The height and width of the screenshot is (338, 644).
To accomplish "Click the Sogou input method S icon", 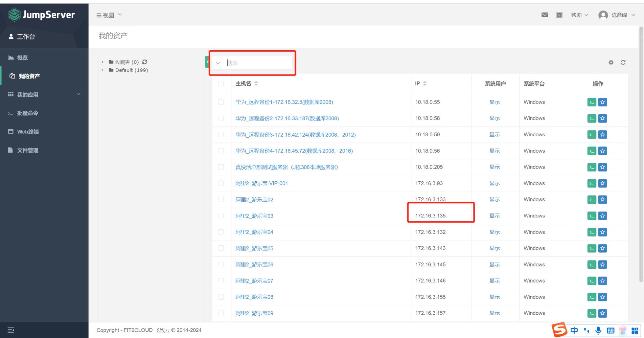I will pyautogui.click(x=559, y=329).
